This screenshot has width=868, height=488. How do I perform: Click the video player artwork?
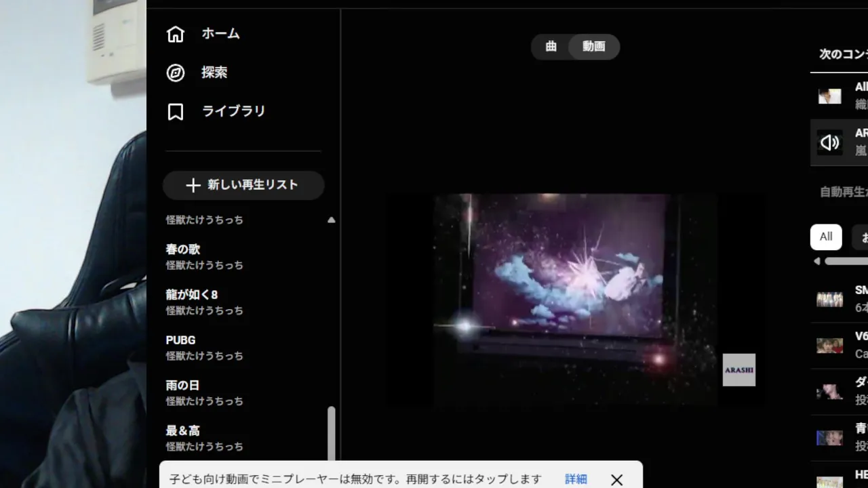pos(575,300)
